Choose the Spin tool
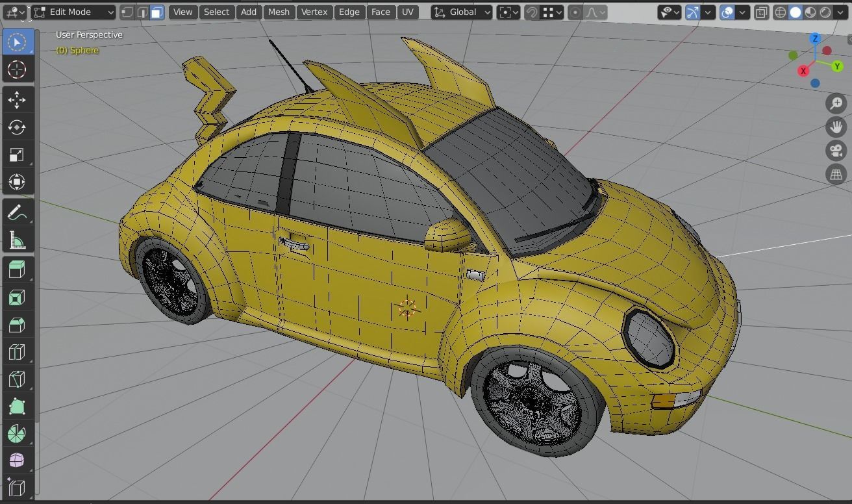This screenshot has height=504, width=852. pos(17,434)
